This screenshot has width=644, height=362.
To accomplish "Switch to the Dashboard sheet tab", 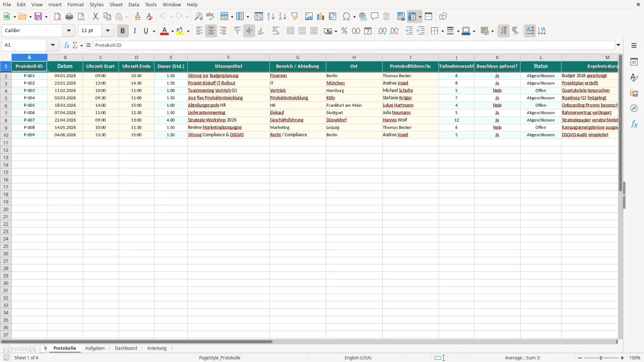I will coord(126,348).
